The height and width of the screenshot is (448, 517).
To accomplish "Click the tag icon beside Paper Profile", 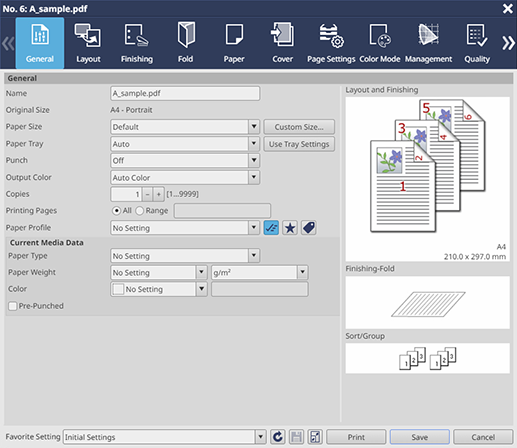I will click(309, 228).
